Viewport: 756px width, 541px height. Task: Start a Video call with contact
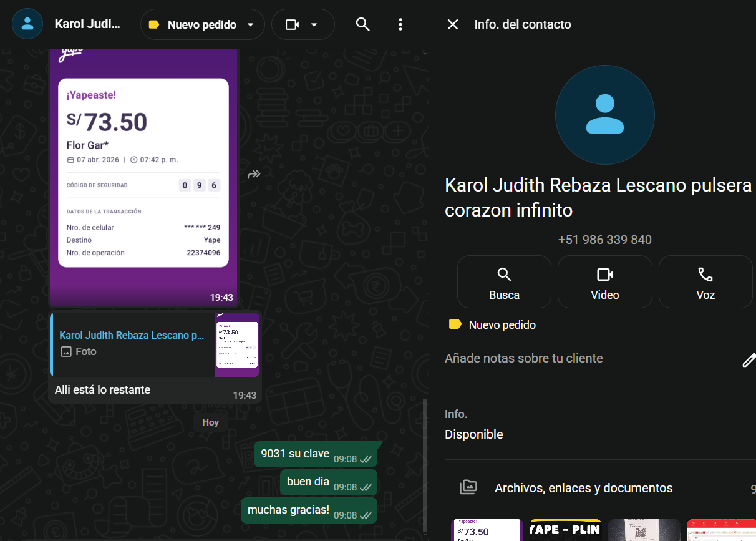click(604, 281)
